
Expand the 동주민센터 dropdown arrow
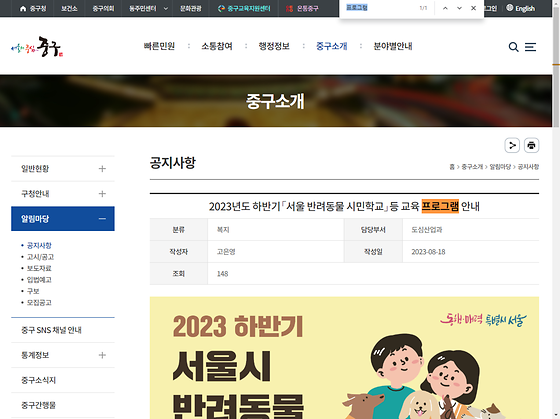pyautogui.click(x=166, y=9)
